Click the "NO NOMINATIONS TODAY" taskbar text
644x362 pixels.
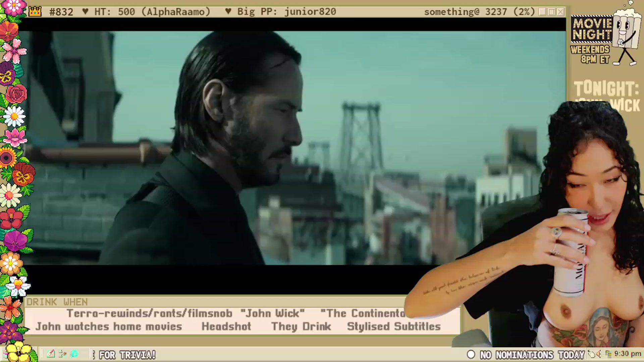pos(532,355)
